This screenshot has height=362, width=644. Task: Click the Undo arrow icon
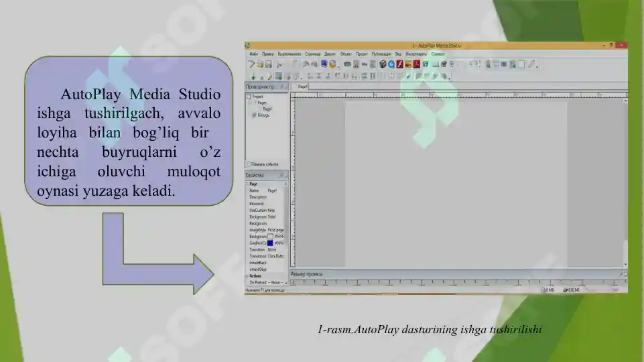[x=306, y=64]
